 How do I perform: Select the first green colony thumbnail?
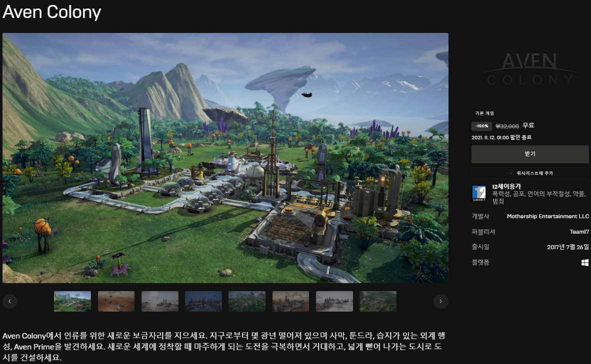(72, 301)
